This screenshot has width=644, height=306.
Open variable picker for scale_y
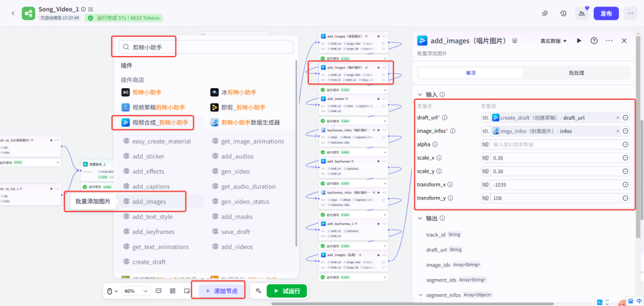(626, 171)
